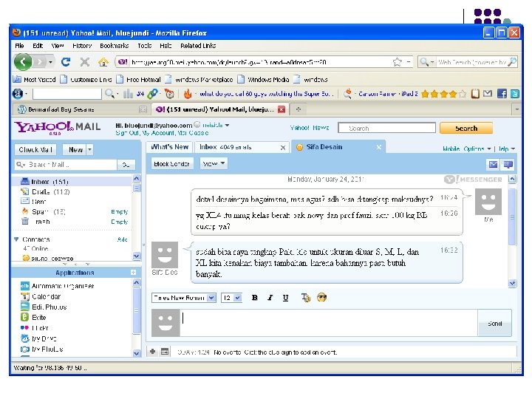Click the Firefox Back navigation button
Image resolution: width=532 pixels, height=399 pixels.
[x=23, y=62]
